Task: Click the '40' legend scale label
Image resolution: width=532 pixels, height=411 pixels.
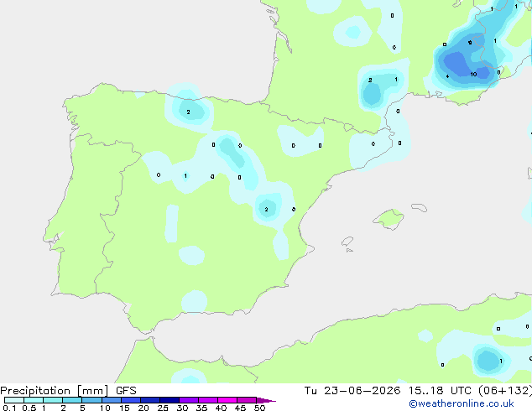Action: 221,408
